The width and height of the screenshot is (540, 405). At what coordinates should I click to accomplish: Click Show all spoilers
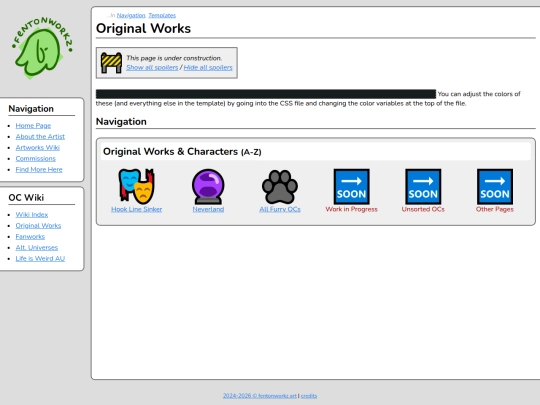[152, 68]
